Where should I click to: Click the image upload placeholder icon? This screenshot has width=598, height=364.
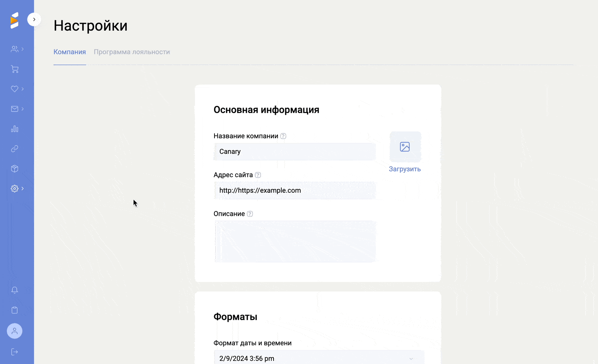tap(405, 147)
